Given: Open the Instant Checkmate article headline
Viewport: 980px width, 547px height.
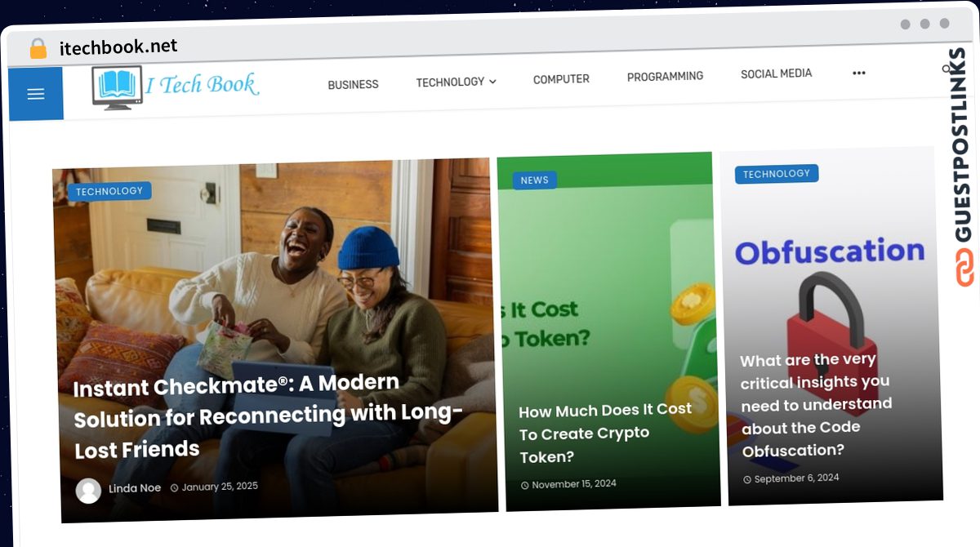Looking at the screenshot, I should (269, 416).
